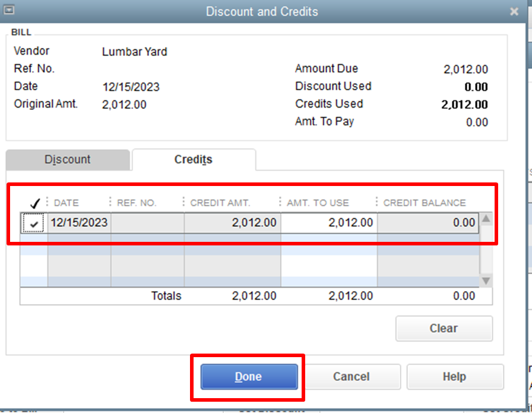Edit the Amt. To Use 2,012.00 cell
532x413 pixels.
point(329,223)
